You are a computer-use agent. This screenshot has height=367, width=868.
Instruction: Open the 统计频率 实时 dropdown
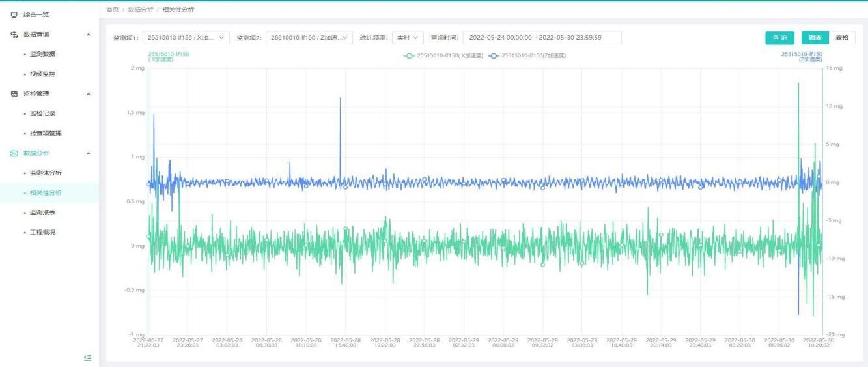coord(408,38)
